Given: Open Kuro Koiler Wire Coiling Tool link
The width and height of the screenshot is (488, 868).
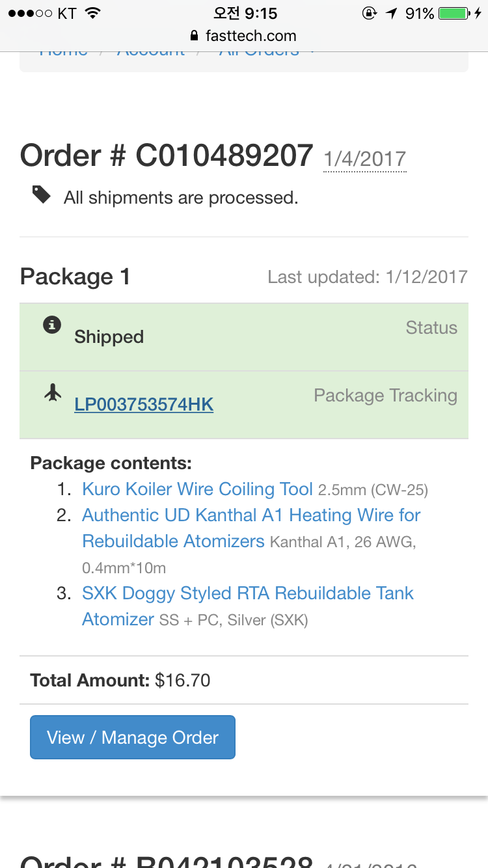Looking at the screenshot, I should click(197, 489).
